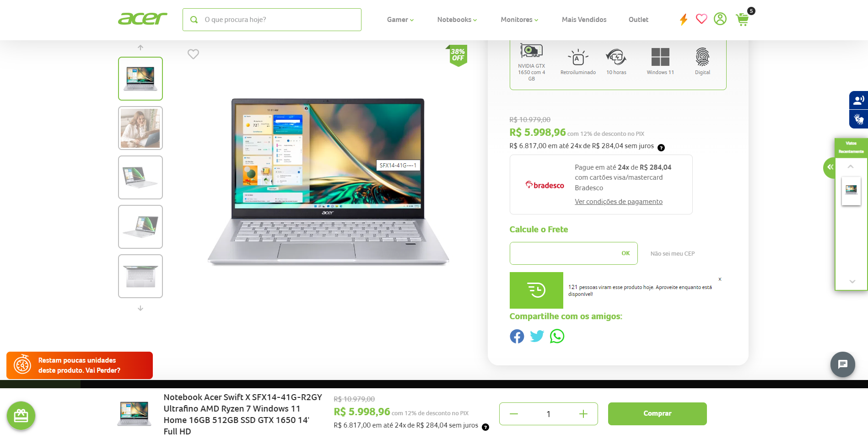Share product on Twitter
This screenshot has height=439, width=868.
pyautogui.click(x=537, y=336)
